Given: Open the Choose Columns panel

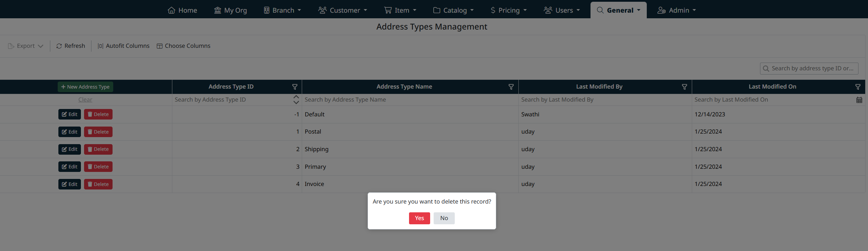Looking at the screenshot, I should pos(184,46).
